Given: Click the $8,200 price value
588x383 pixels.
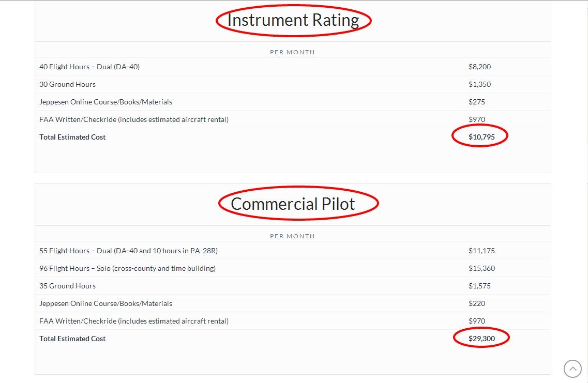Looking at the screenshot, I should (x=479, y=67).
